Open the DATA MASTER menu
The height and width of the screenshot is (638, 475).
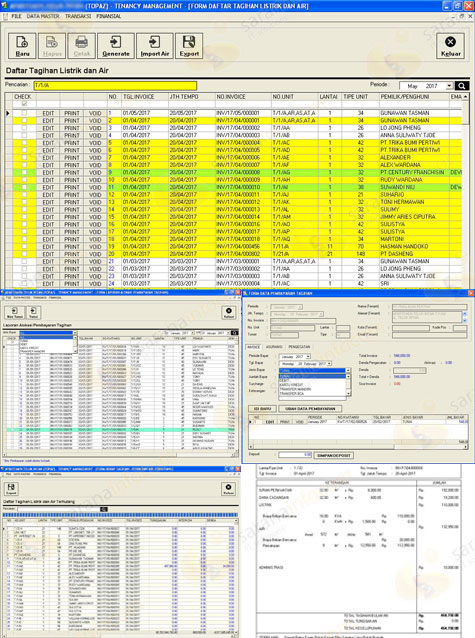[x=43, y=16]
